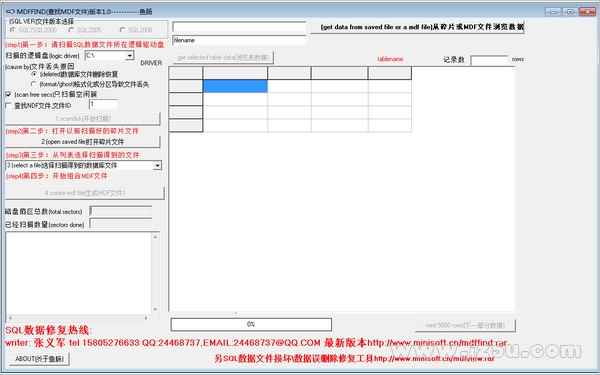Click the empty field above filename
The image size is (600, 375).
(x=239, y=27)
